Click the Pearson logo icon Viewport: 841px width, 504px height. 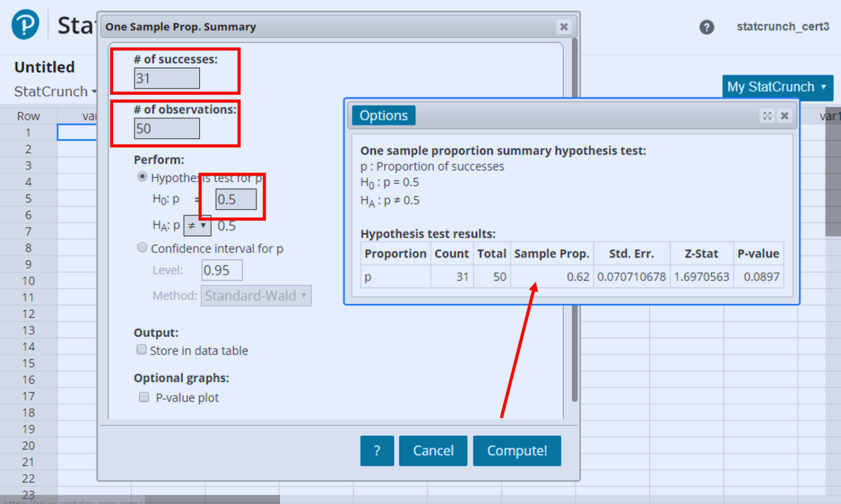(x=25, y=25)
